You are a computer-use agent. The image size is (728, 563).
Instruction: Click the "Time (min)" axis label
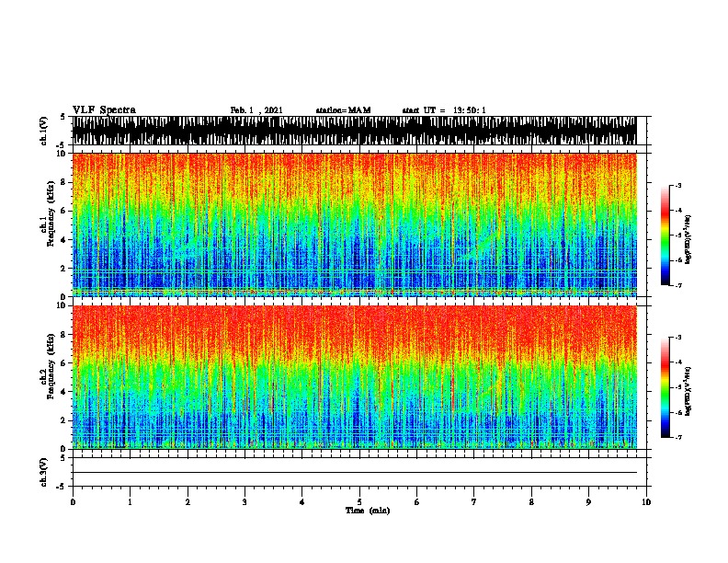368,511
